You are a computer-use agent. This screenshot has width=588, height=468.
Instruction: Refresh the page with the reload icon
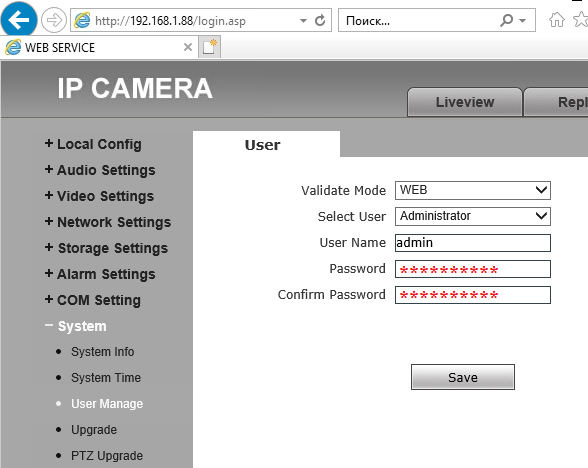pos(320,20)
